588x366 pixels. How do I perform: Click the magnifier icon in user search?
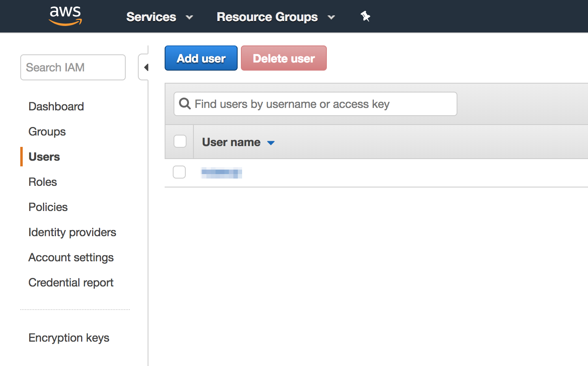click(185, 104)
